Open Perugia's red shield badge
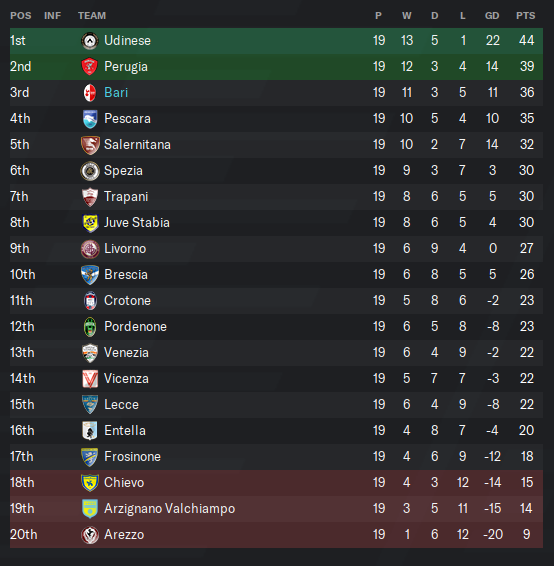 click(90, 67)
